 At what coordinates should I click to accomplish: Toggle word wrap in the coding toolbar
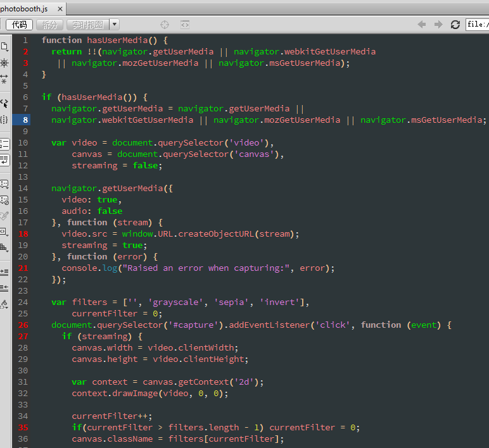(4, 159)
